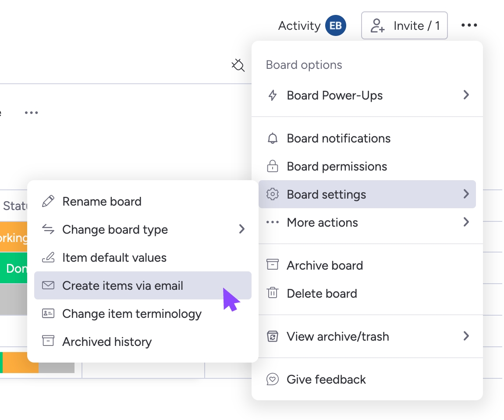
Task: Click the lightning icon for Board Power-Ups
Action: [x=273, y=95]
